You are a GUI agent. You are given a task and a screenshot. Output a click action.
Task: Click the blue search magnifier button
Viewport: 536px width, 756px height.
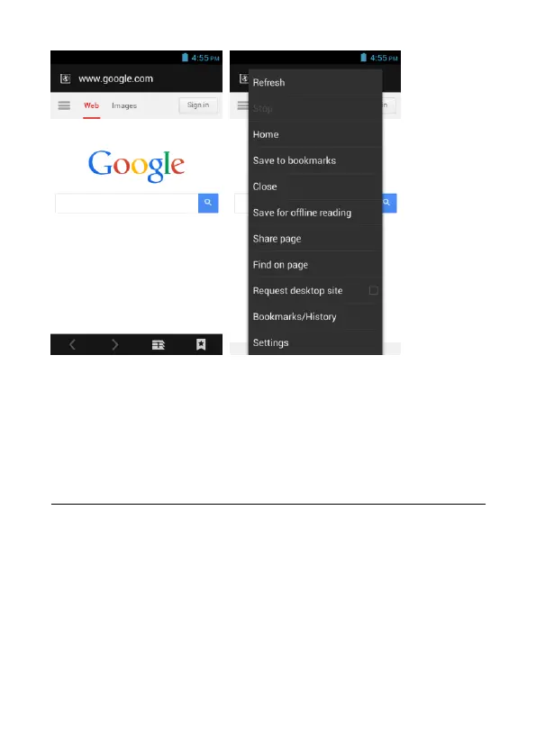point(208,203)
